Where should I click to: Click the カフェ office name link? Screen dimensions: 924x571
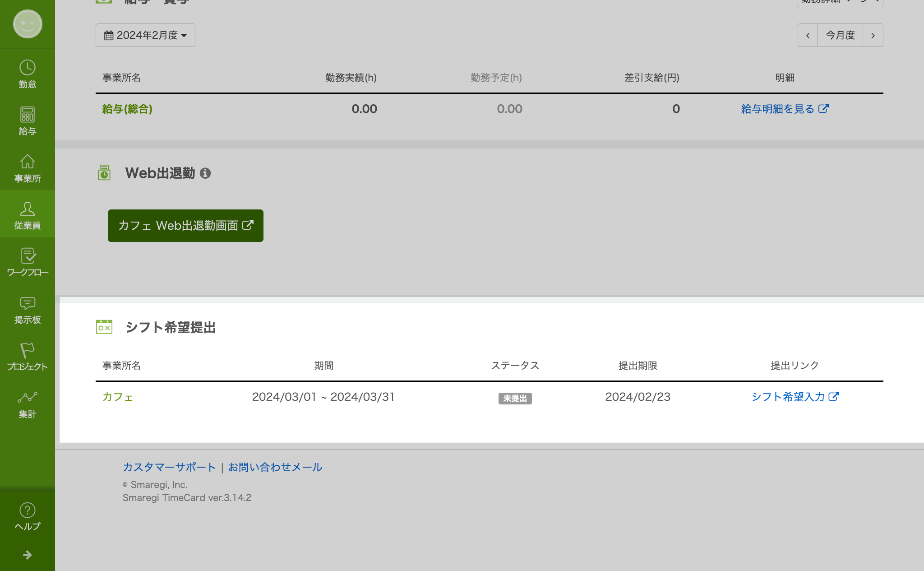118,397
